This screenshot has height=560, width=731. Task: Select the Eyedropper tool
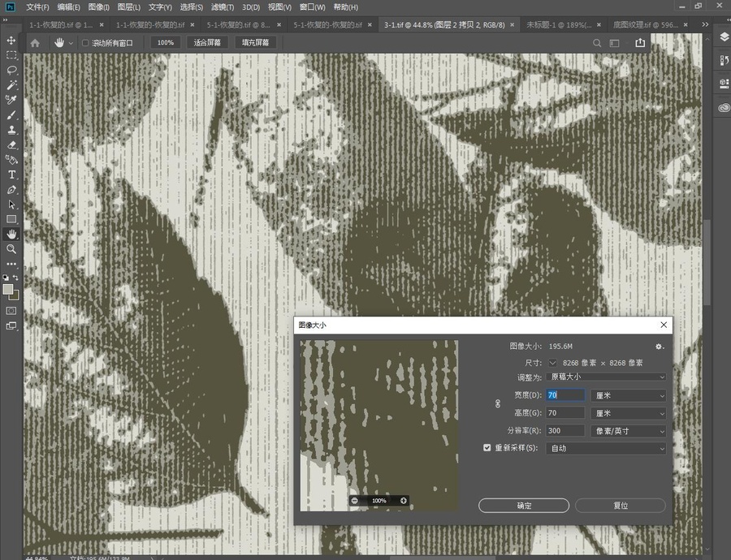pos(11,100)
